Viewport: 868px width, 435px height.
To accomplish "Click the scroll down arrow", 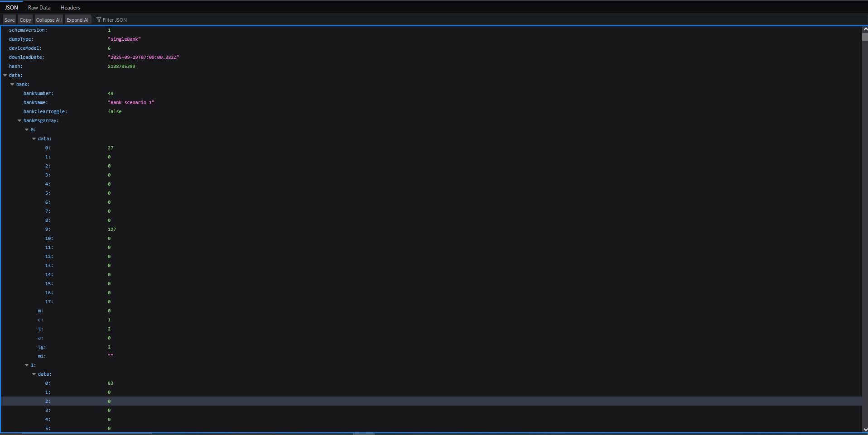I will click(865, 430).
